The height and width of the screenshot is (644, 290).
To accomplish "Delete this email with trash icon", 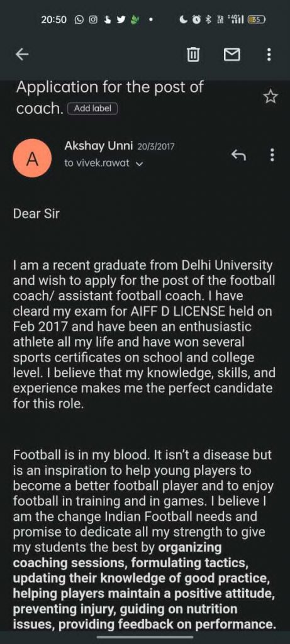I will coord(193,54).
